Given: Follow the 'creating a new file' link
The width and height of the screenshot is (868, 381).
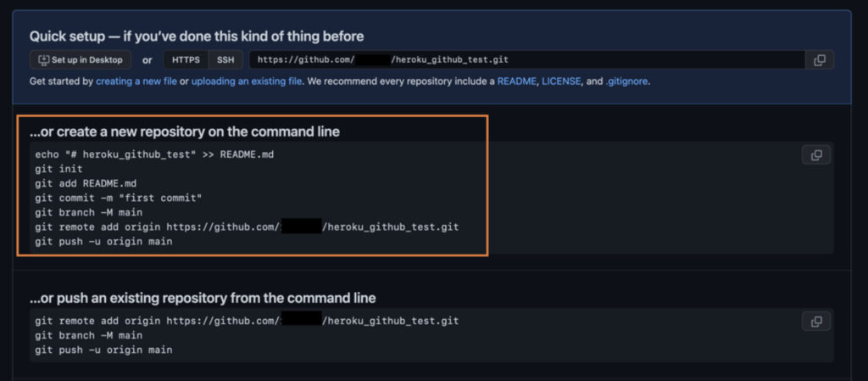Looking at the screenshot, I should coord(136,81).
